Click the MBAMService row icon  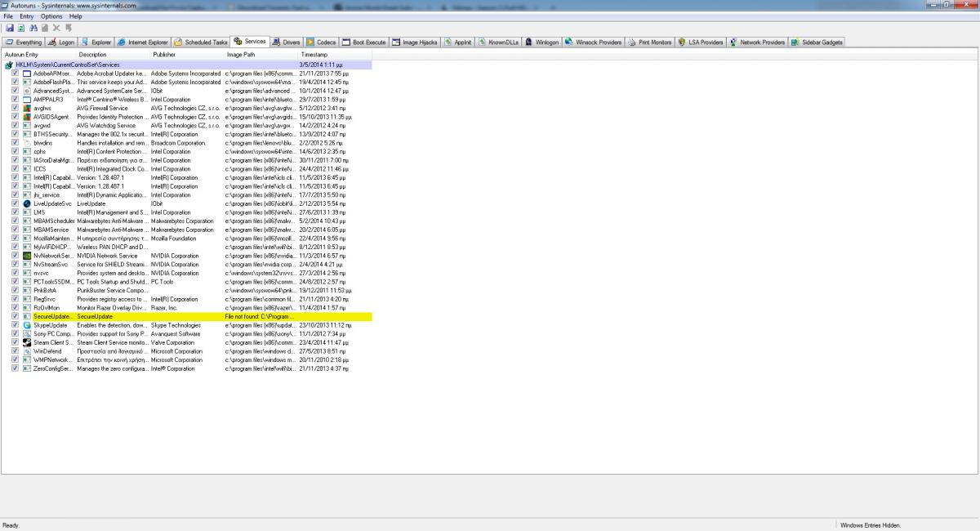click(27, 230)
